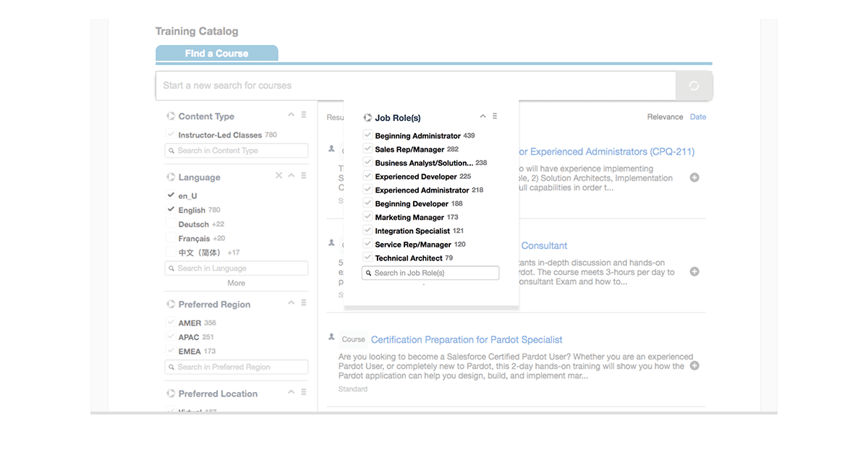
Task: Collapse the Preferred Region facet
Action: (x=292, y=303)
